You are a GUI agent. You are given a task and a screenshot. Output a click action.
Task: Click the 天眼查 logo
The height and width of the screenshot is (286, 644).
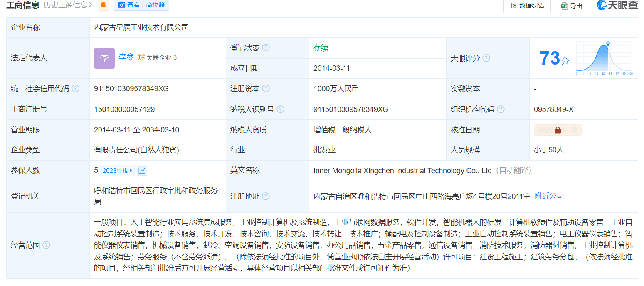coord(617,5)
